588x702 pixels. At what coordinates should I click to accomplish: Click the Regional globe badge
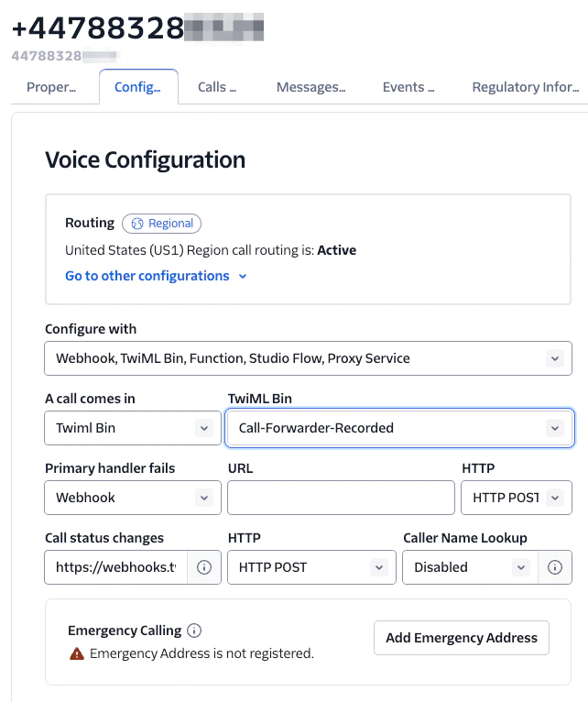tap(161, 224)
